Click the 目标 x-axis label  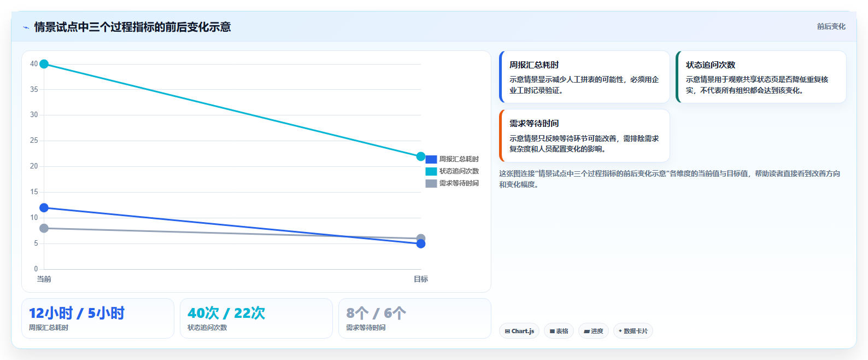pos(421,279)
